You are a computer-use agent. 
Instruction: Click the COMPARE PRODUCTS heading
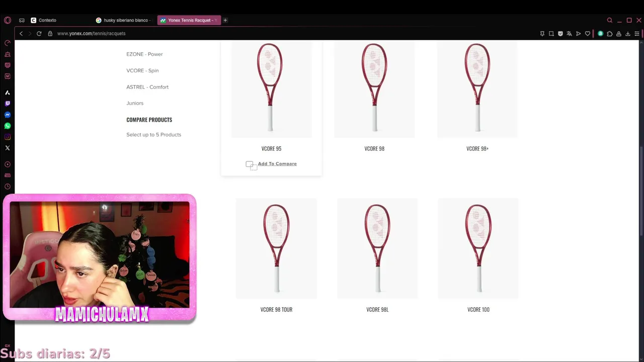coord(149,120)
